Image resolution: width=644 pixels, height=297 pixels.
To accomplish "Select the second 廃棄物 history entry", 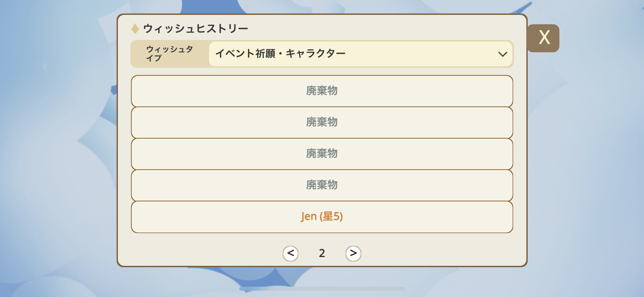I will (x=322, y=122).
